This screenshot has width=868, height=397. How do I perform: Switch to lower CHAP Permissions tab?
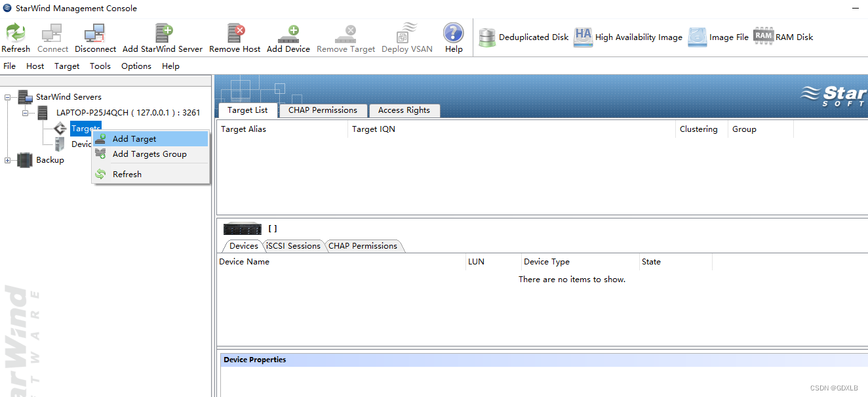pyautogui.click(x=363, y=246)
